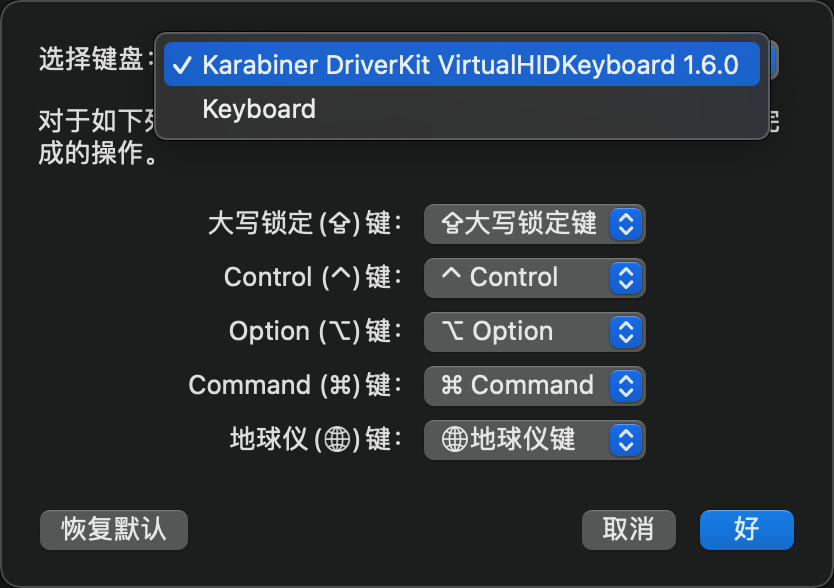Open the 地球仪键 mapping dropdown
The height and width of the screenshot is (588, 834).
click(x=535, y=440)
